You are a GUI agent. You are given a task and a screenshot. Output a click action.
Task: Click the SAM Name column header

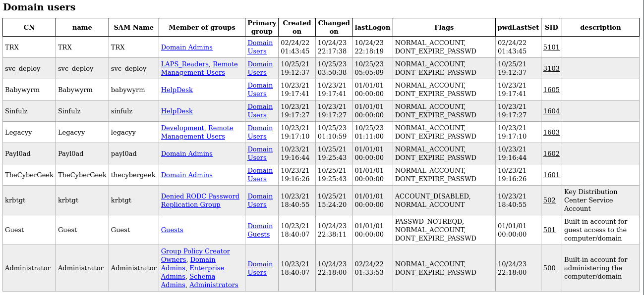pos(134,28)
